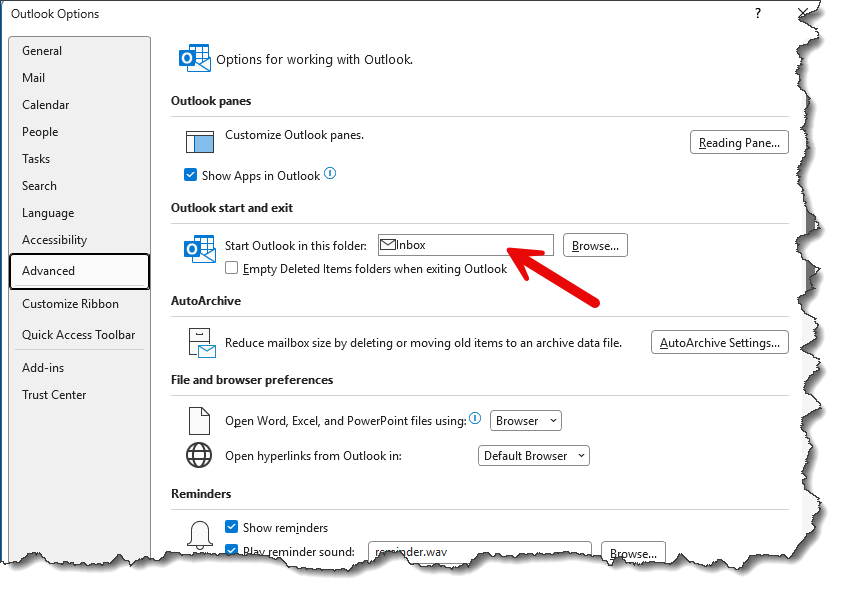Toggle Show Apps in Outlook checkbox
This screenshot has width=843, height=594.
[190, 175]
